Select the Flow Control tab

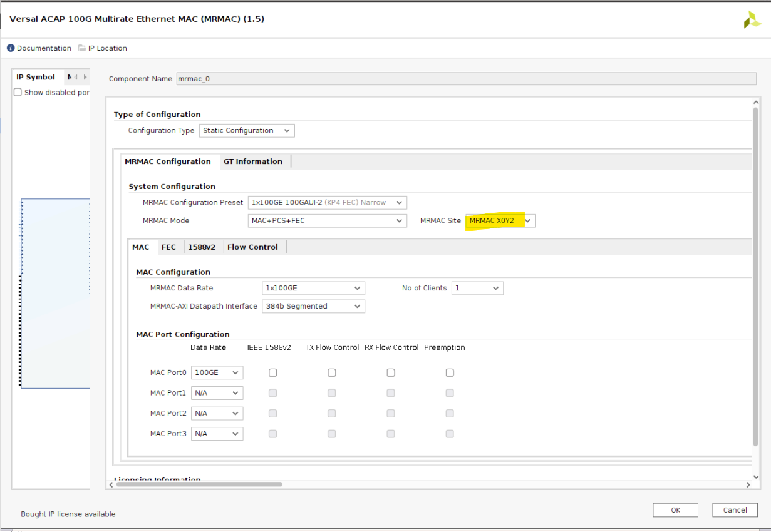(x=252, y=247)
